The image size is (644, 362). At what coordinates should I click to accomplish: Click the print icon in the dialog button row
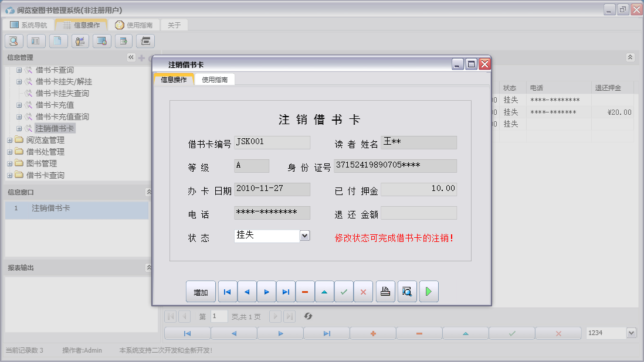tap(385, 291)
